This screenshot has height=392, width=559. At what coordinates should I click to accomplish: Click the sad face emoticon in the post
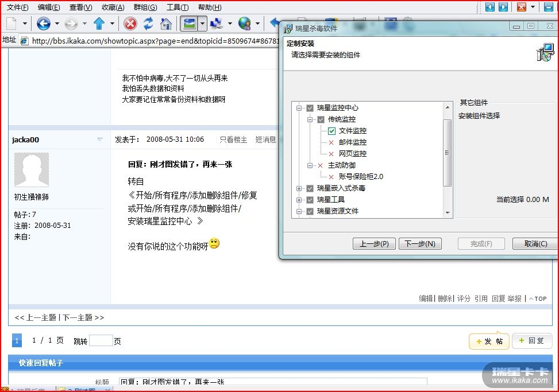[214, 243]
